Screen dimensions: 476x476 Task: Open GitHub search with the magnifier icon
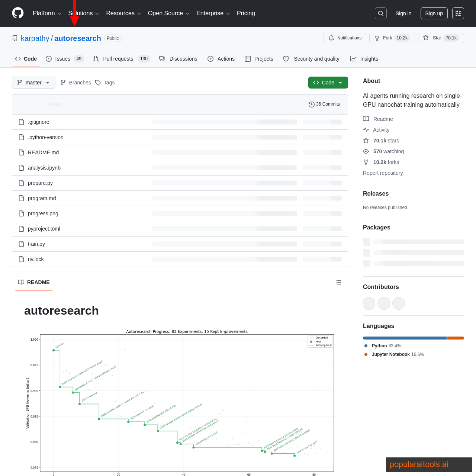pyautogui.click(x=380, y=13)
